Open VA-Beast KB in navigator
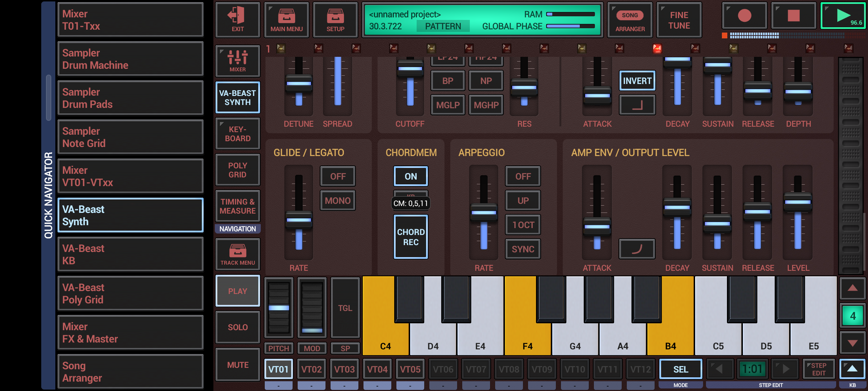Screen dimensions: 868x391 pyautogui.click(x=131, y=255)
